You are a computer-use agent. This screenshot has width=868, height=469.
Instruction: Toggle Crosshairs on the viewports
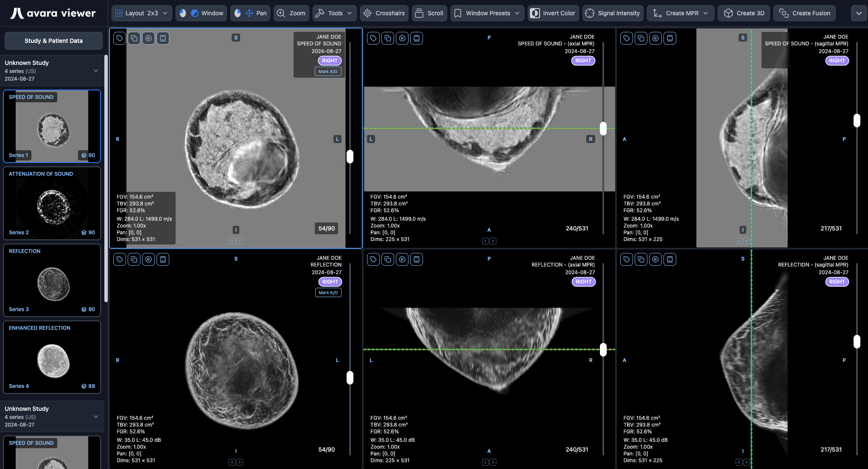pyautogui.click(x=384, y=13)
